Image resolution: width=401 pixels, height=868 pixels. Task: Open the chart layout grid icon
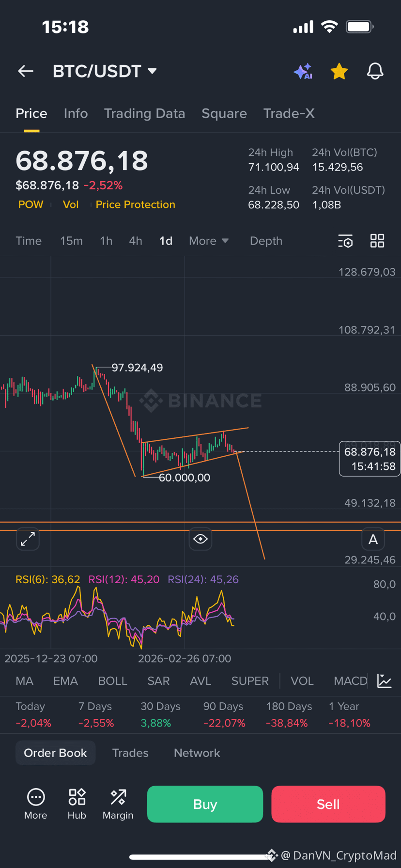point(377,241)
